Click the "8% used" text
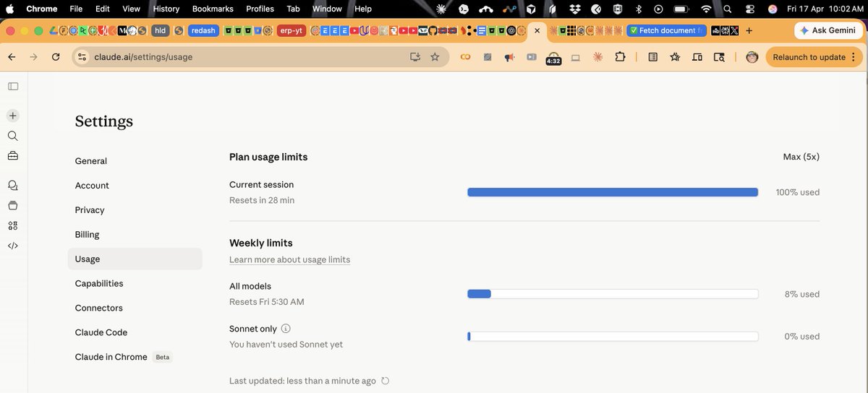The image size is (868, 393). [802, 294]
